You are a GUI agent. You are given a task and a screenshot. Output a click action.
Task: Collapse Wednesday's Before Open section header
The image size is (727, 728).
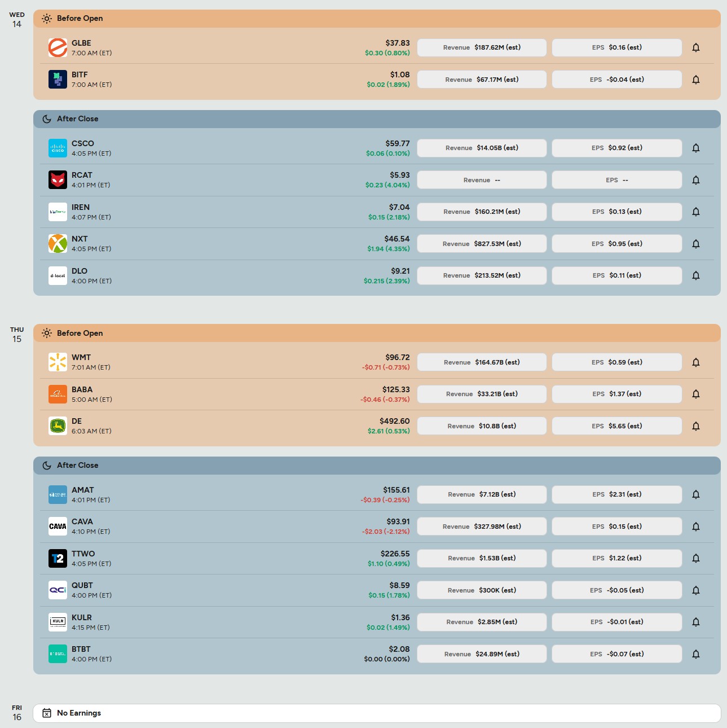coord(377,19)
